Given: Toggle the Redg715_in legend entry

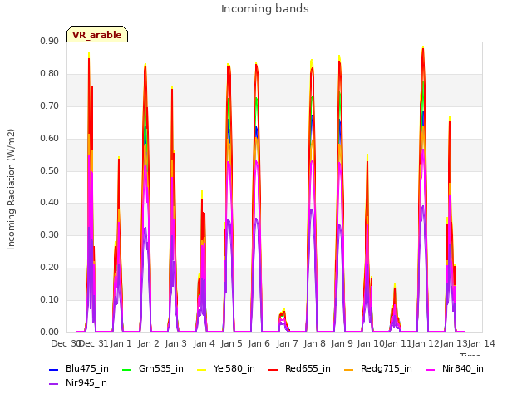Looking at the screenshot, I should click(x=378, y=369).
